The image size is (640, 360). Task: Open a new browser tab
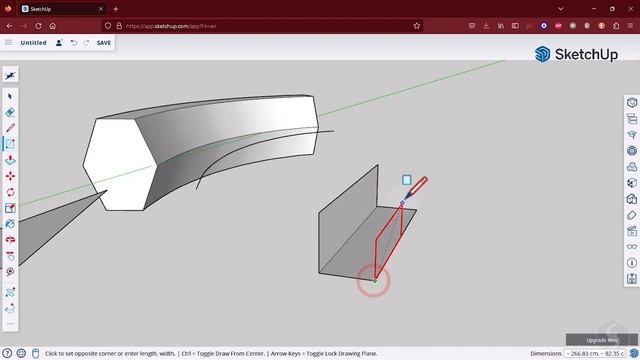[x=116, y=9]
